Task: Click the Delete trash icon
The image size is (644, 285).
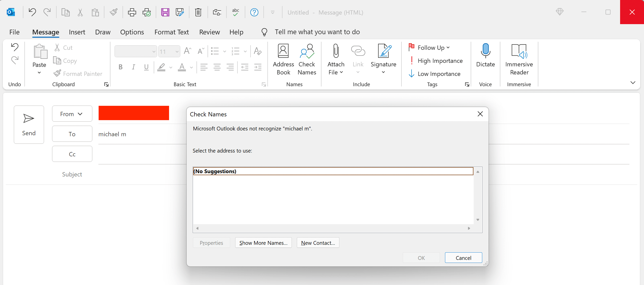Action: (x=198, y=12)
